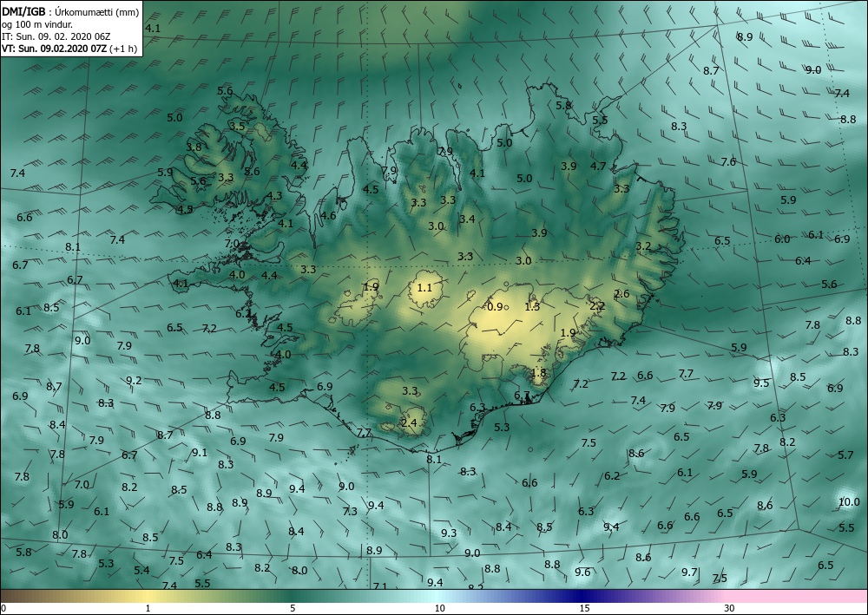Image resolution: width=868 pixels, height=615 pixels.
Task: Select the 4.7 value in northeast Iceland
Action: click(x=598, y=166)
